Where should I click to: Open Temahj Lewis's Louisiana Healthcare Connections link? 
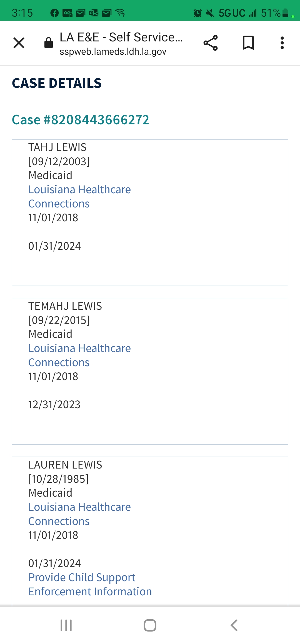pyautogui.click(x=79, y=355)
